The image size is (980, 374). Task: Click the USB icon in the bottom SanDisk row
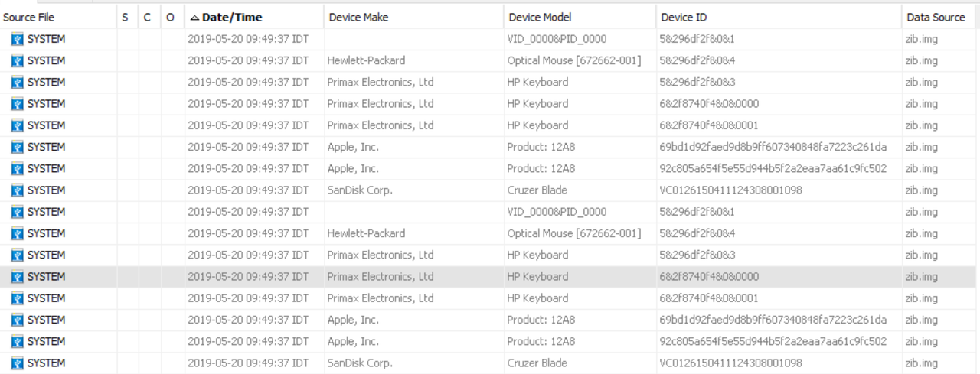pyautogui.click(x=18, y=363)
